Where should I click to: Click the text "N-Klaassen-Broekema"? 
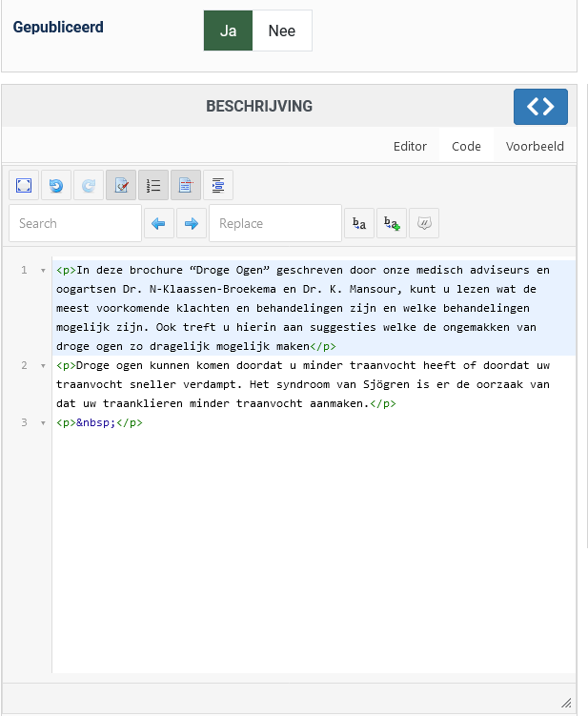213,290
